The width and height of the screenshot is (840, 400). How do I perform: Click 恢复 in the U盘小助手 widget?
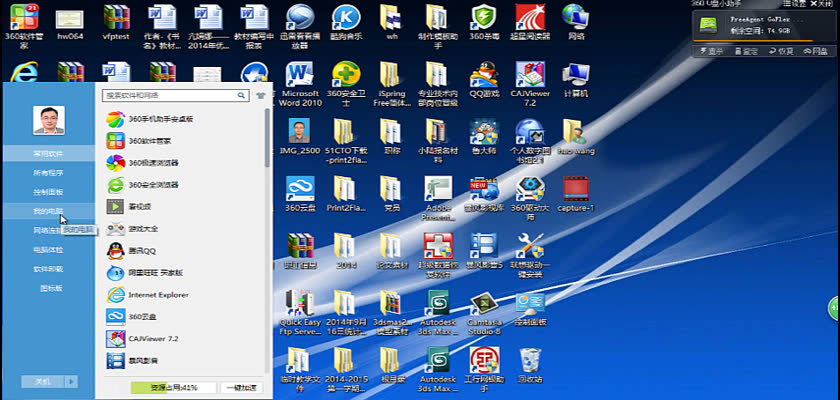(781, 51)
